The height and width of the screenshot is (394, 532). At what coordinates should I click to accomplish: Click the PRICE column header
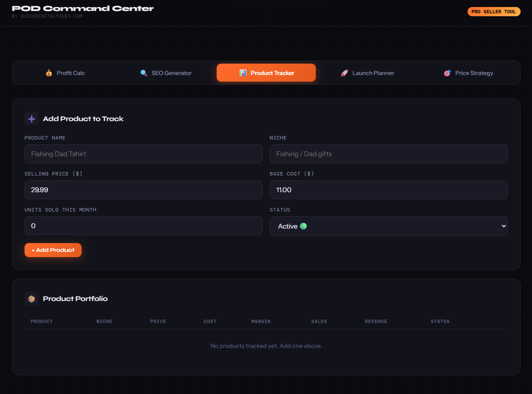click(x=158, y=322)
